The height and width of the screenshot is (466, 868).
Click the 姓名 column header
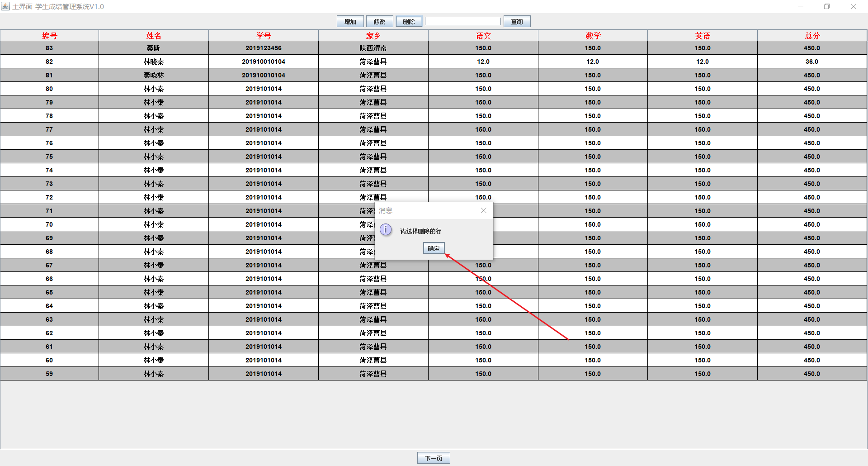[154, 36]
